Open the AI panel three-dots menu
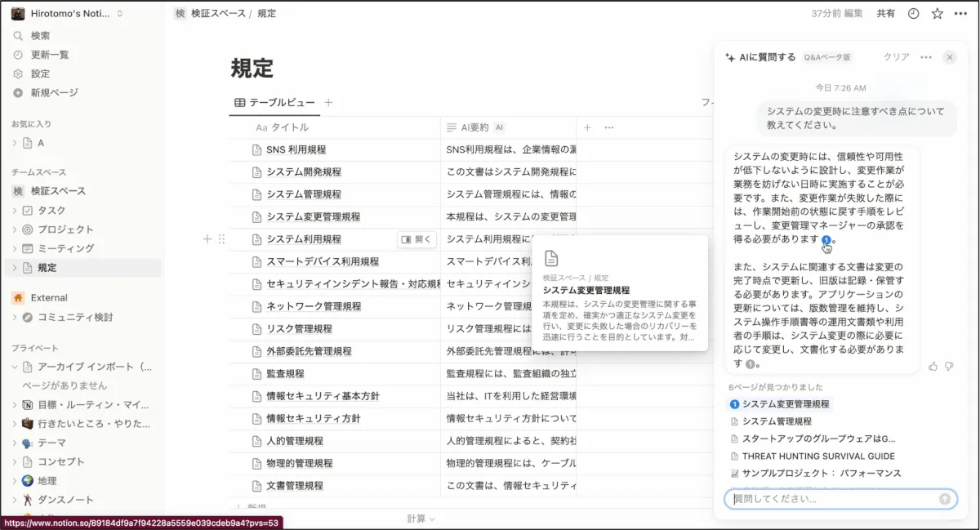Screen dimensions: 980x530 pyautogui.click(x=925, y=57)
